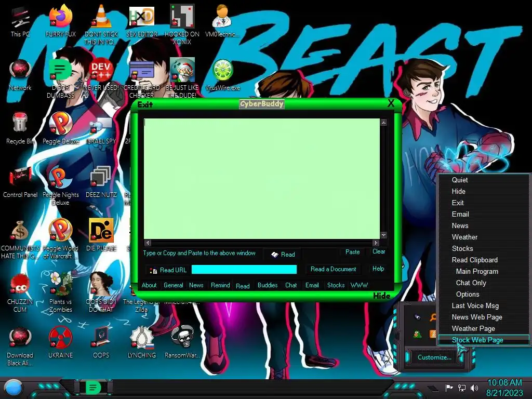Launch VirusWire.exe lime icon
Image resolution: width=532 pixels, height=399 pixels.
point(222,75)
